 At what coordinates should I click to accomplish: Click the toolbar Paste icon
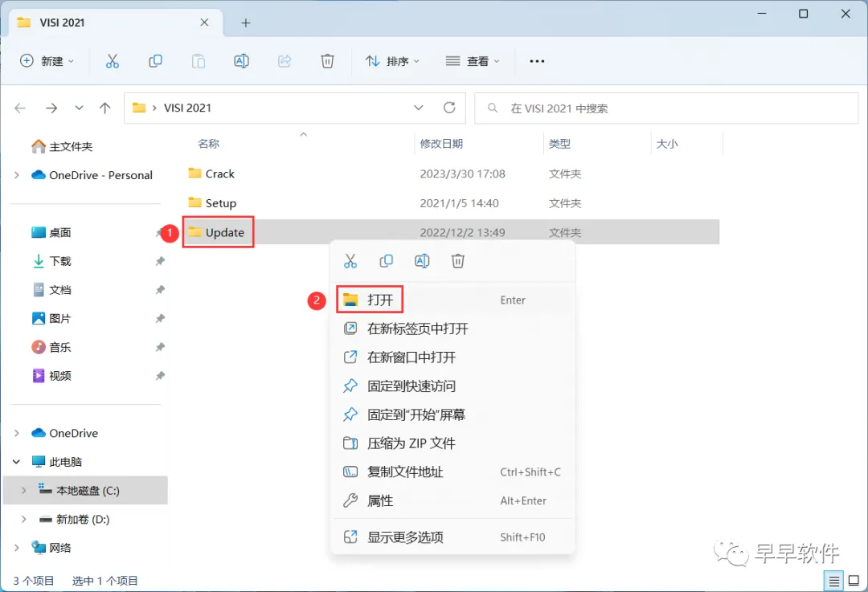(x=199, y=61)
